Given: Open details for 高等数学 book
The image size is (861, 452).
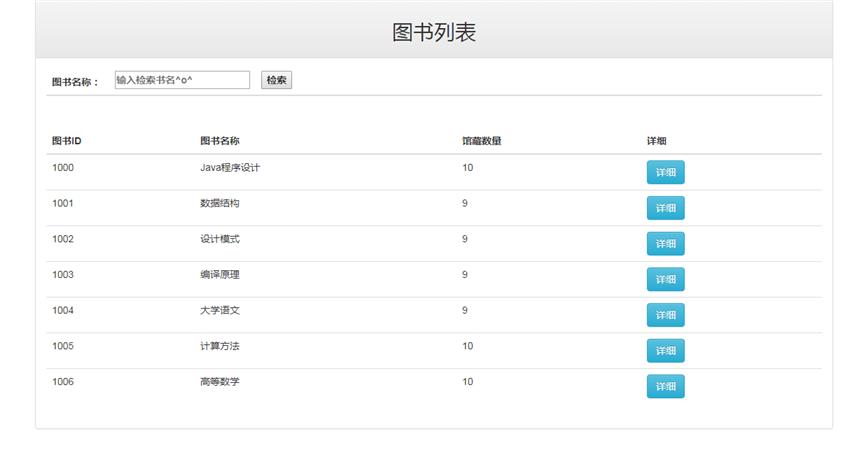Looking at the screenshot, I should point(666,386).
